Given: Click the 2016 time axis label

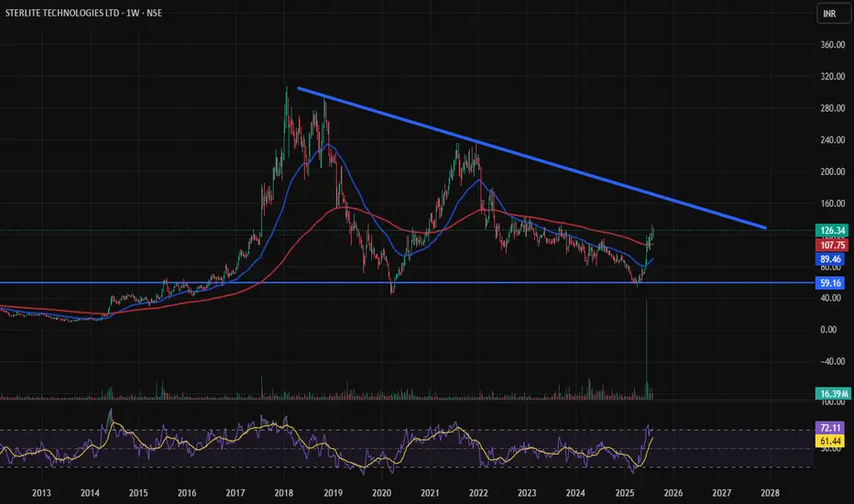Looking at the screenshot, I should pyautogui.click(x=187, y=493).
